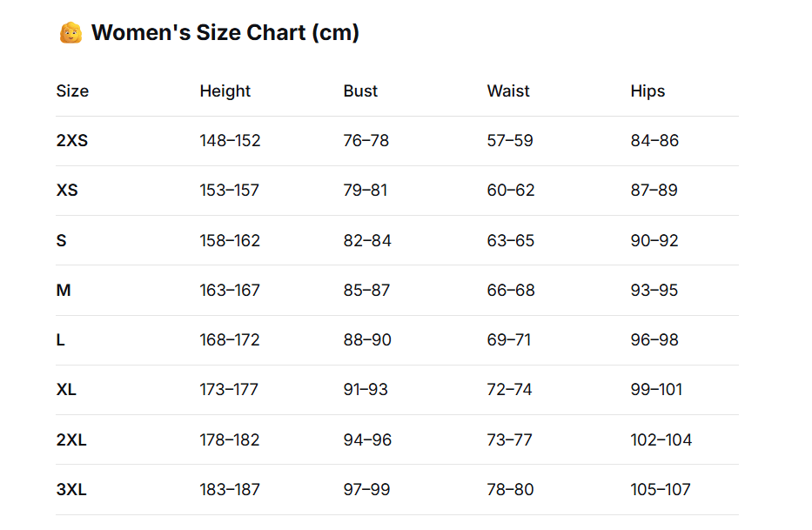The image size is (812, 530).
Task: Select the XL size row label
Action: pyautogui.click(x=66, y=390)
